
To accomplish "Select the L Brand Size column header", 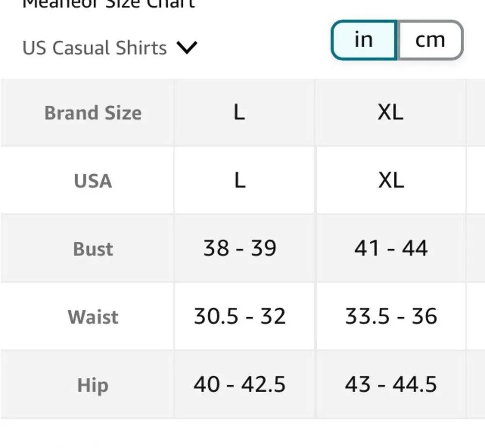I will point(240,112).
